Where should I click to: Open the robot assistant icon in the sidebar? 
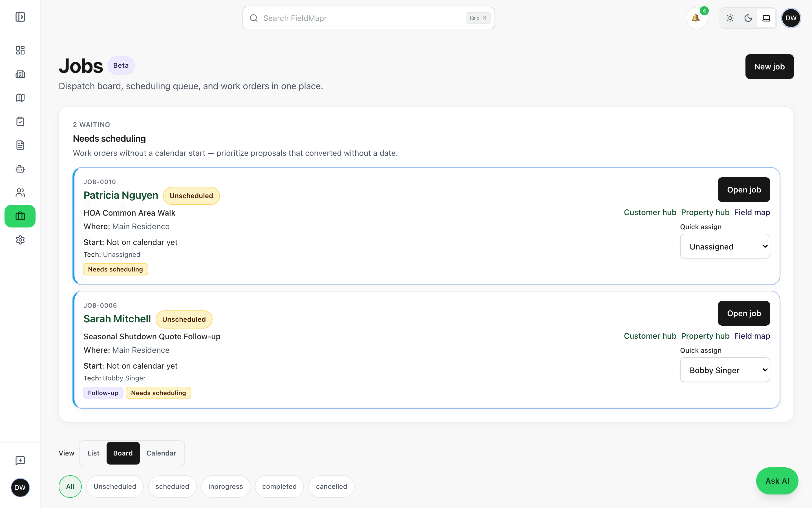coord(20,169)
